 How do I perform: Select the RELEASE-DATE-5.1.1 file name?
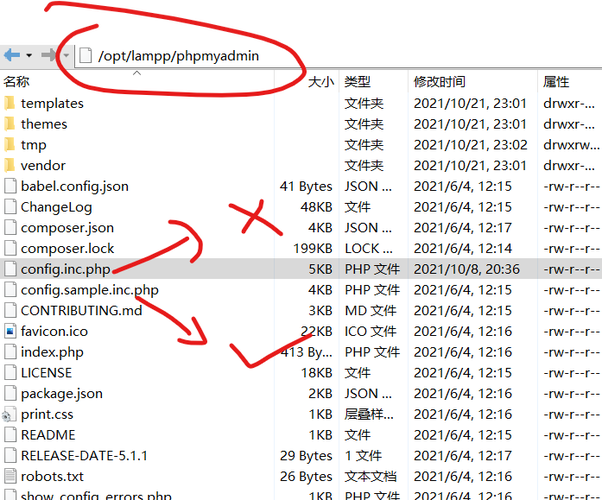84,455
